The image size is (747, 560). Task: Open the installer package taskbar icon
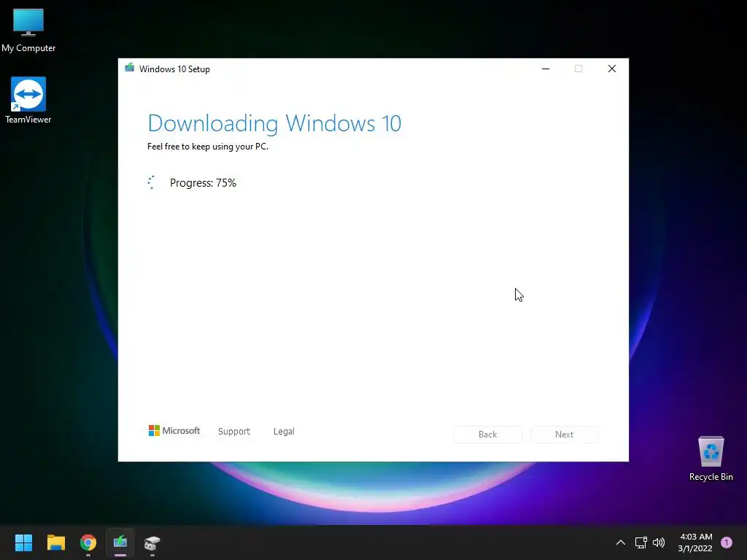(x=152, y=542)
